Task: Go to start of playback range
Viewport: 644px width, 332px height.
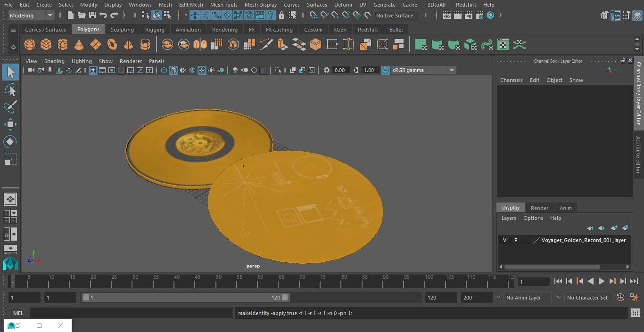Action: (x=558, y=281)
